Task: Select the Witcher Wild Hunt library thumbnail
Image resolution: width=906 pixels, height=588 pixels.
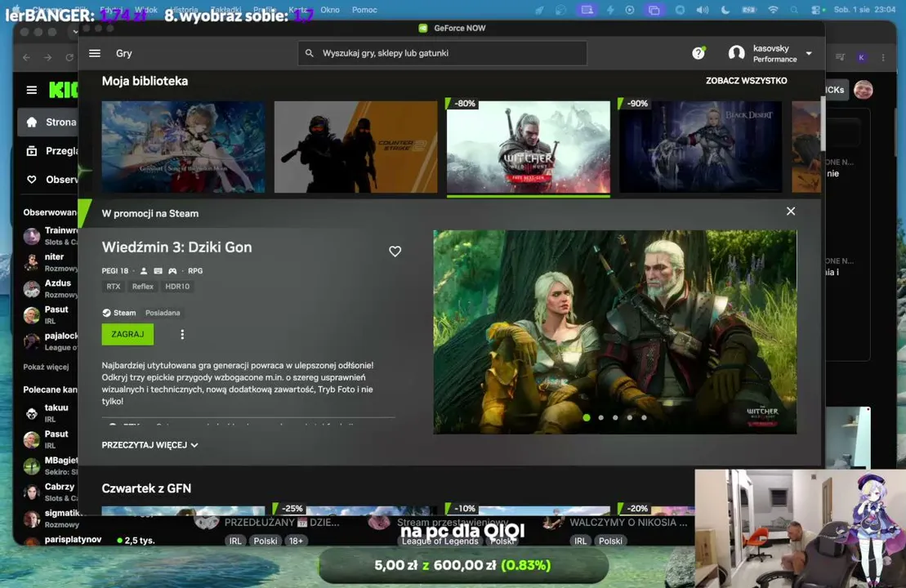Action: pos(528,147)
